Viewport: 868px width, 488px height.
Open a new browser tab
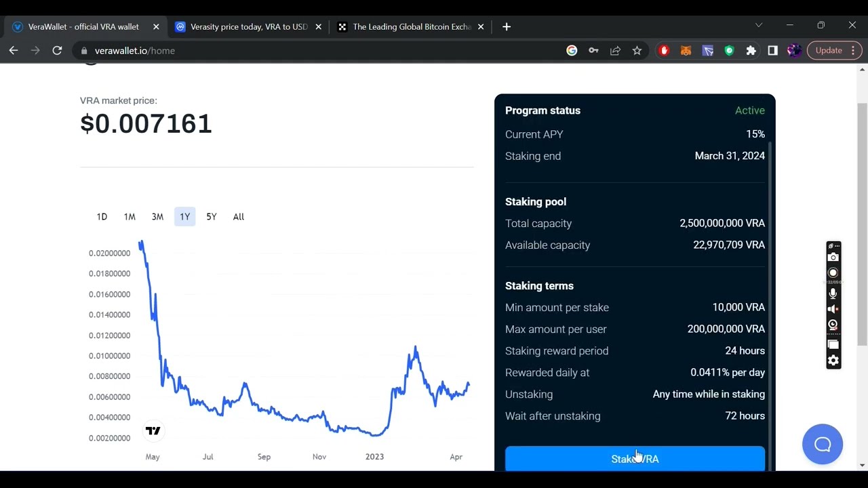click(507, 26)
